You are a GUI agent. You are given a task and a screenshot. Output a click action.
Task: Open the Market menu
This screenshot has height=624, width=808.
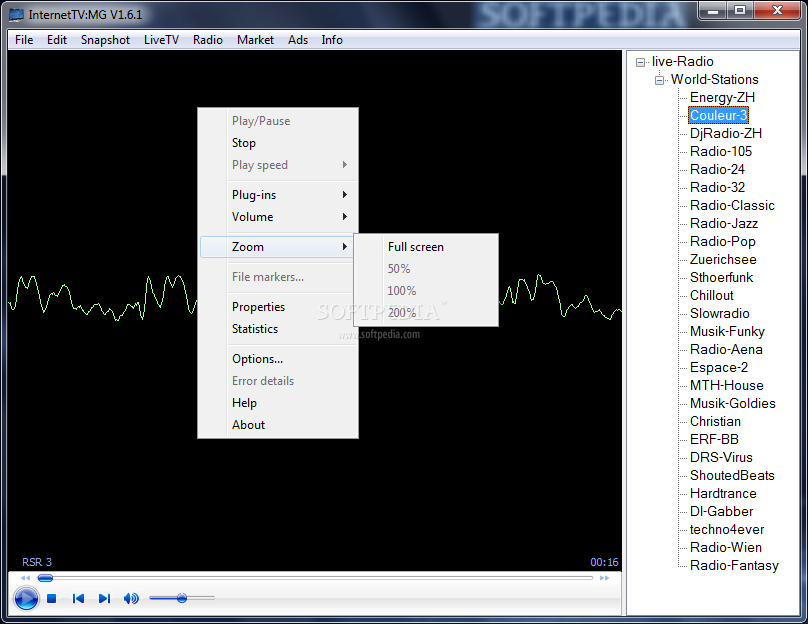255,40
